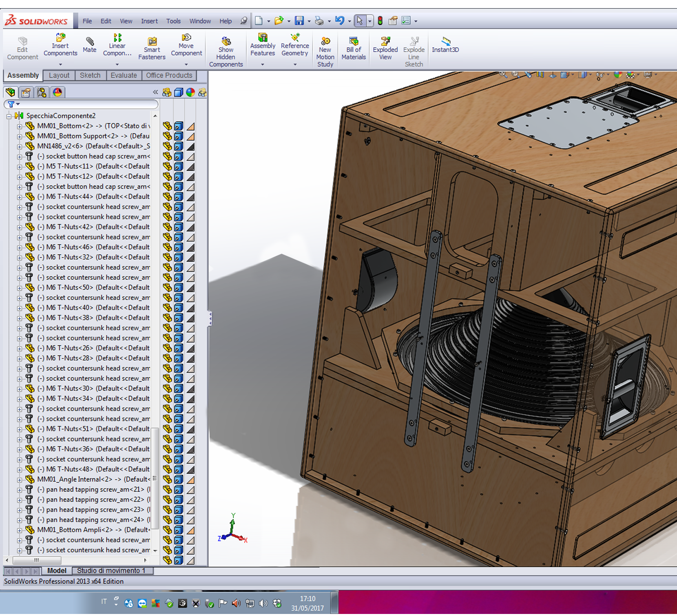The height and width of the screenshot is (616, 677).
Task: Collapse display pane with double chevron
Action: tap(155, 92)
